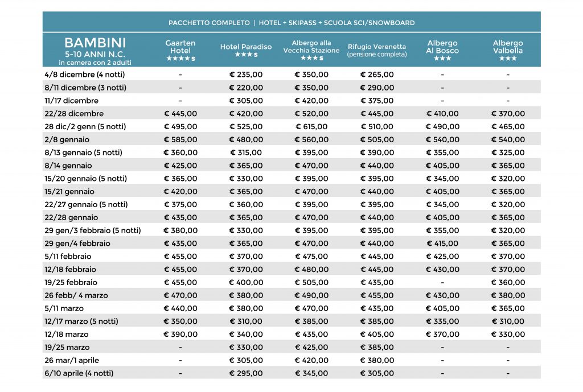
Task: Click Hotel Paradiso price € 315,00 for 8/13 gennaio
Action: (x=246, y=152)
